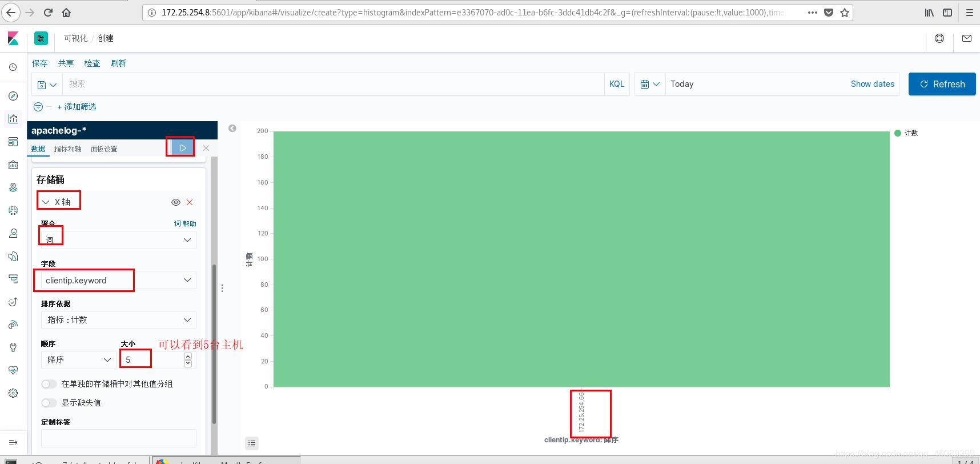
Task: Open SIEM icon in sidebar
Action: point(13,325)
